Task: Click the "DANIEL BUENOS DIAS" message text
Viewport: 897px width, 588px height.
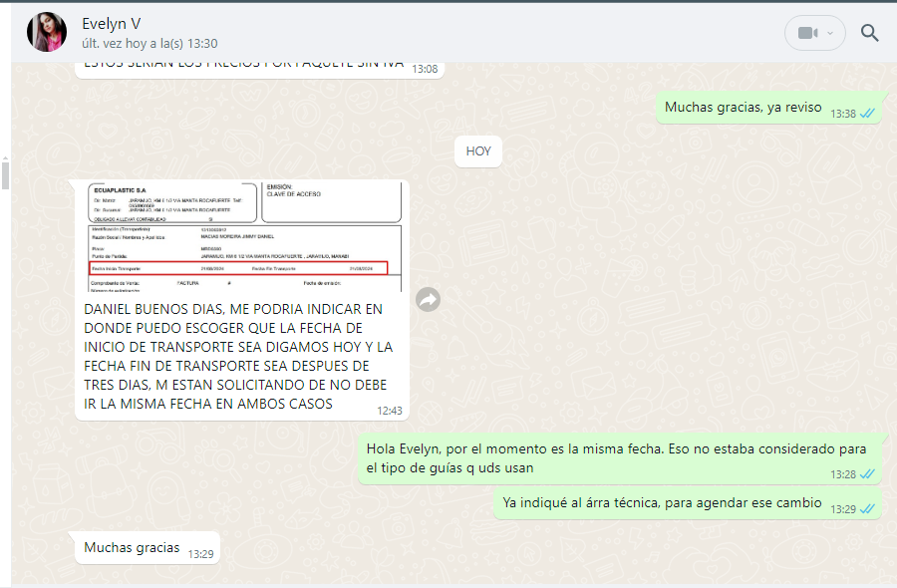Action: tap(239, 356)
